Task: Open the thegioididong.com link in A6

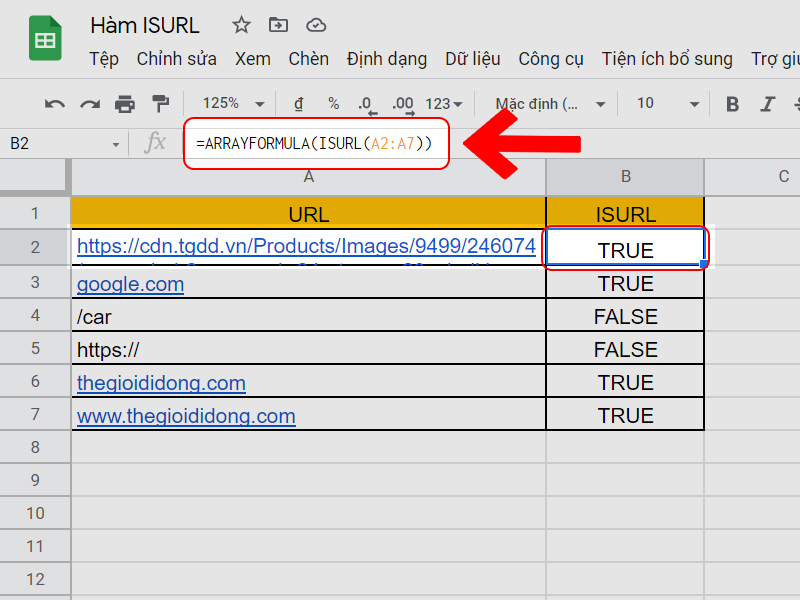Action: pos(161,383)
